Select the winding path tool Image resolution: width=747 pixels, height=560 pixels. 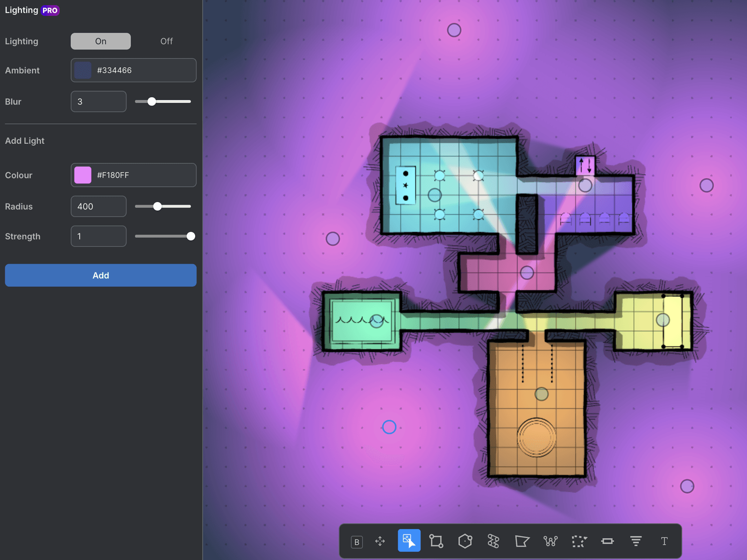[x=493, y=541]
